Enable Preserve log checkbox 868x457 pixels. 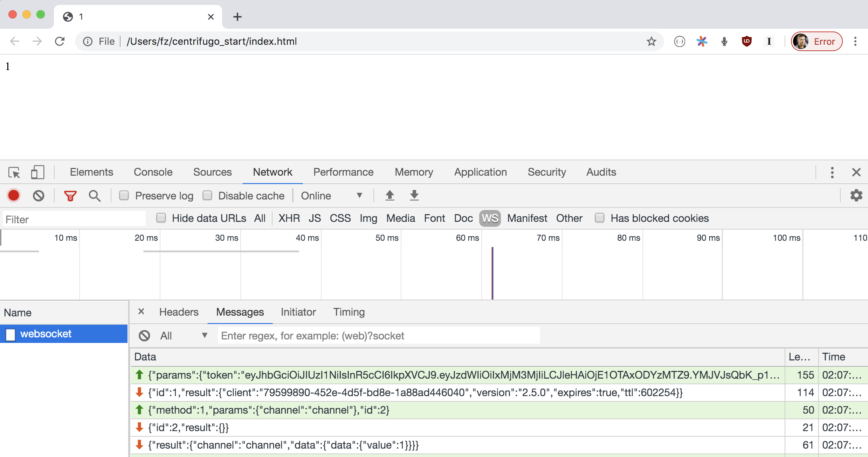(x=124, y=195)
